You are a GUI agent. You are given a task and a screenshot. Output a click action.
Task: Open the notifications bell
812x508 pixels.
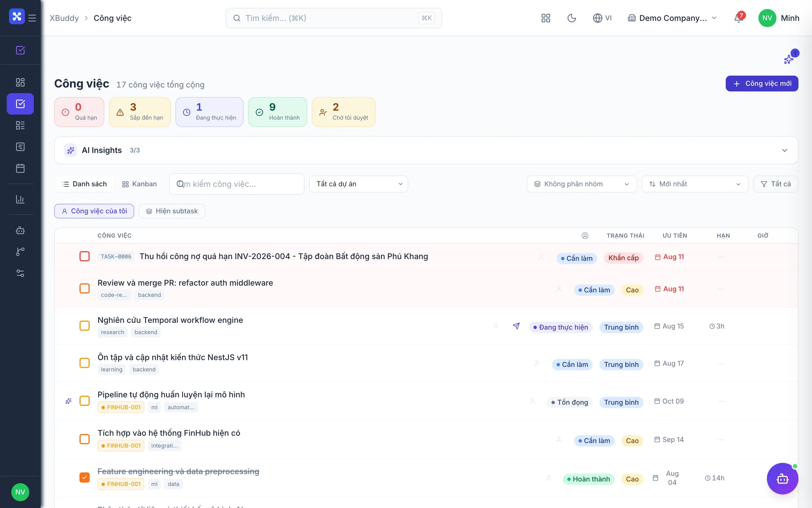click(x=738, y=18)
